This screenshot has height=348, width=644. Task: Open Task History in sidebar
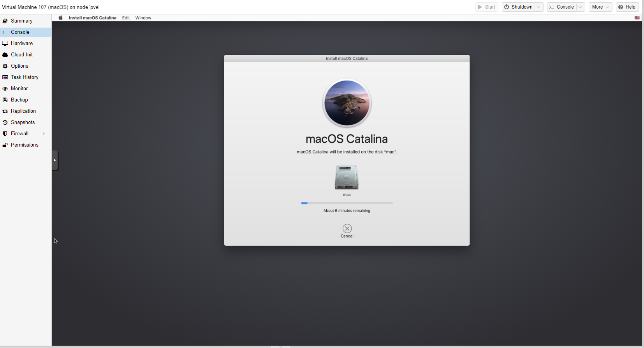(x=24, y=77)
